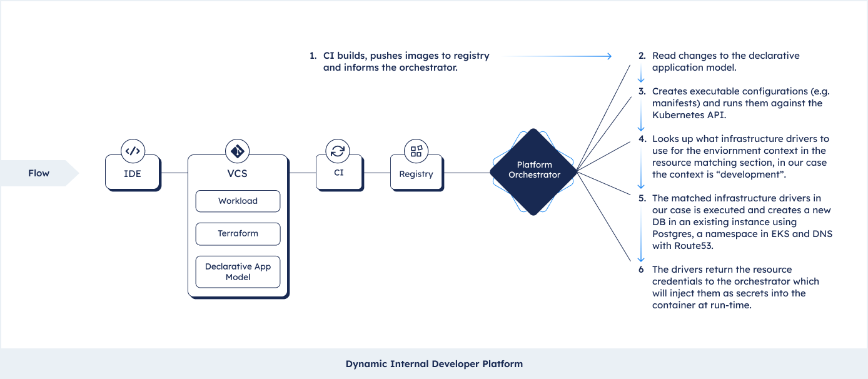868x379 pixels.
Task: Select the Workload item in VCS
Action: pyautogui.click(x=238, y=201)
